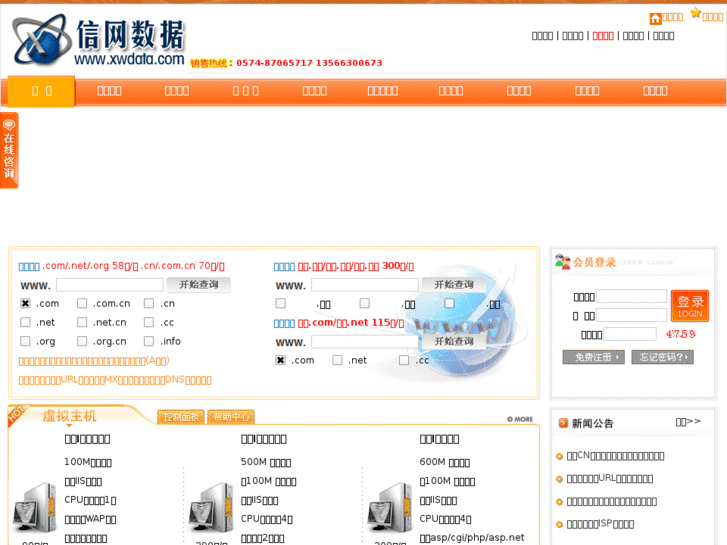
Task: Click the bullet icon of the CN announcement
Action: pos(559,456)
